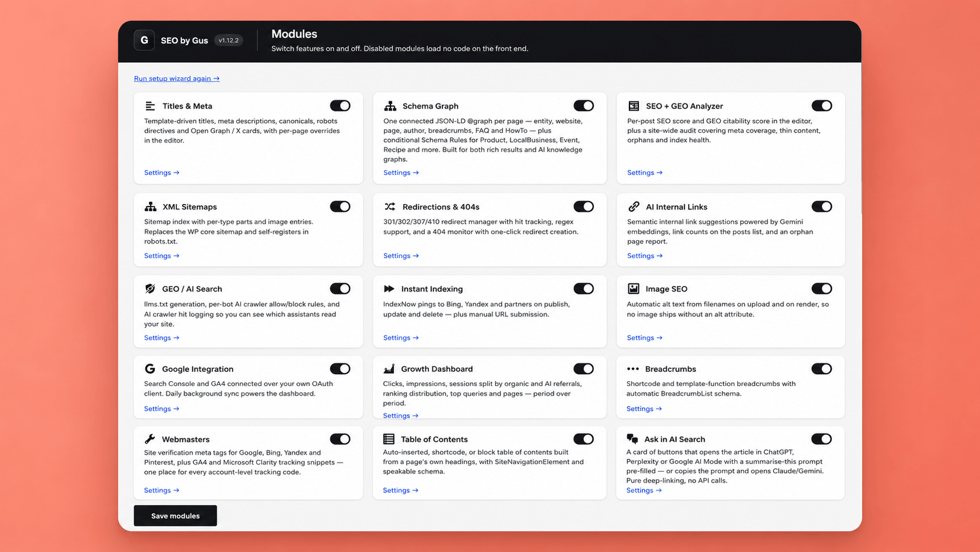Open AI Internal Links Settings
Screen dimensions: 980x552
tap(645, 256)
